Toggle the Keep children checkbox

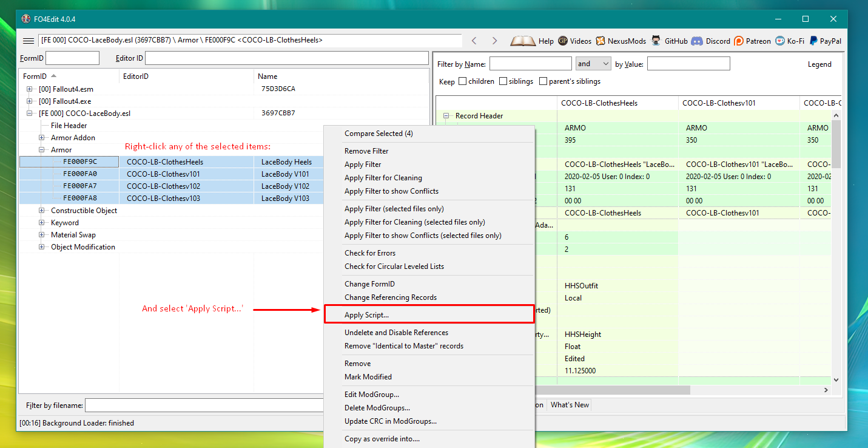pos(462,81)
